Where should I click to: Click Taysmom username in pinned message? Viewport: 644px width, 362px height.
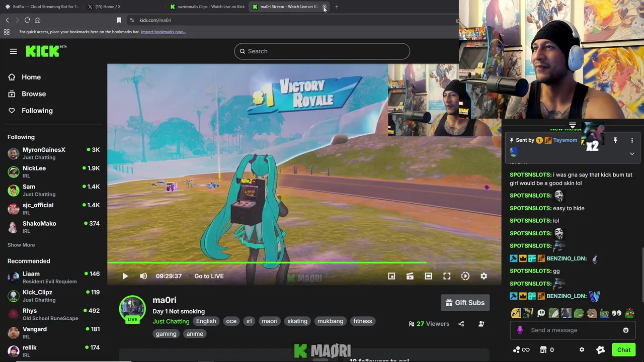[565, 140]
